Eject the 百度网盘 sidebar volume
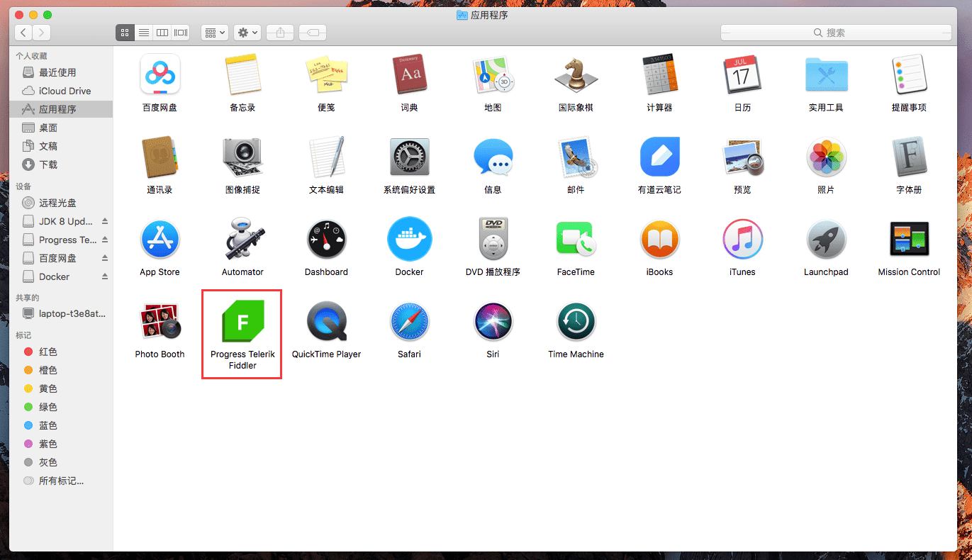Image resolution: width=972 pixels, height=560 pixels. [x=105, y=258]
